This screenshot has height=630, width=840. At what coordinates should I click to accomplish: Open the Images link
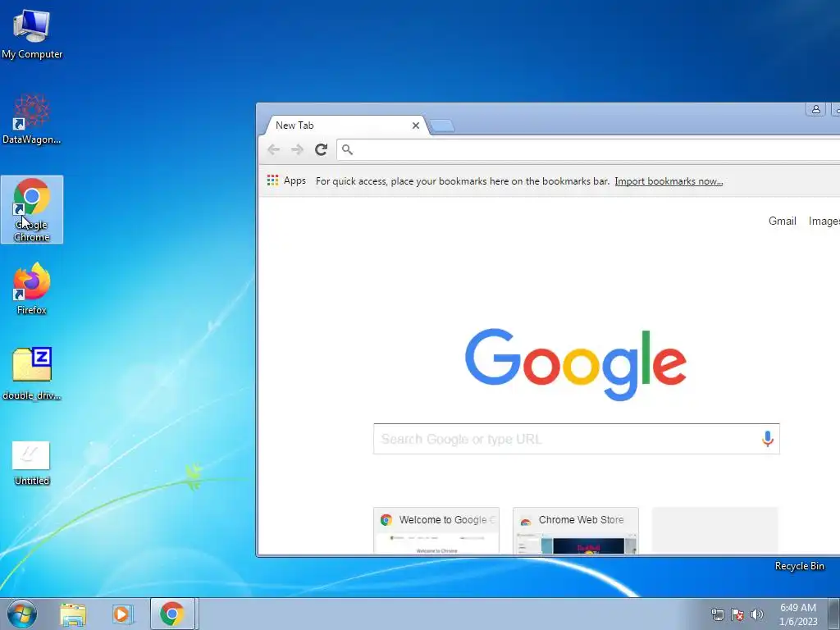pyautogui.click(x=824, y=221)
